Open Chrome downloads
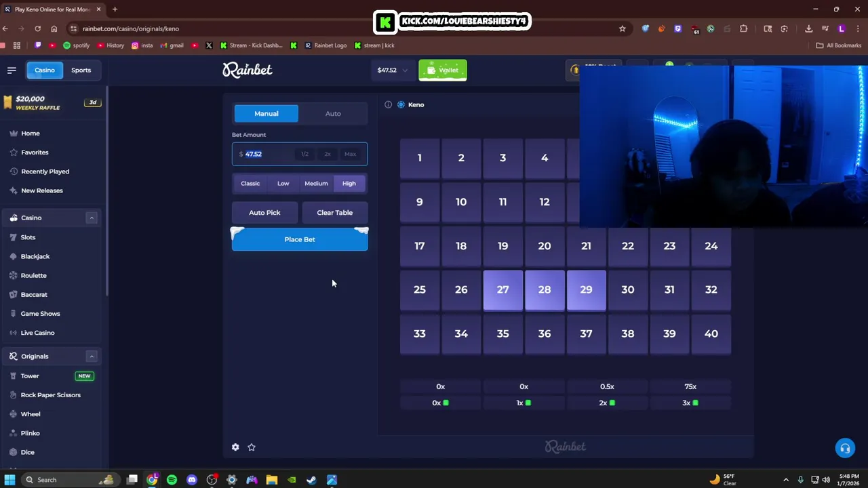868x488 pixels. click(808, 28)
